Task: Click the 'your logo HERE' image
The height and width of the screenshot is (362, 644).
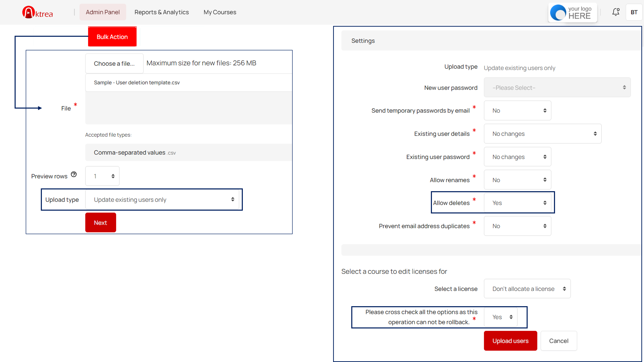Action: click(572, 12)
